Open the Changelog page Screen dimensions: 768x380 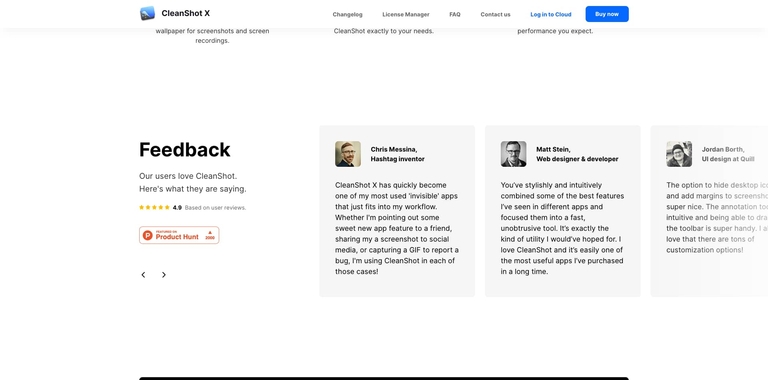point(347,14)
